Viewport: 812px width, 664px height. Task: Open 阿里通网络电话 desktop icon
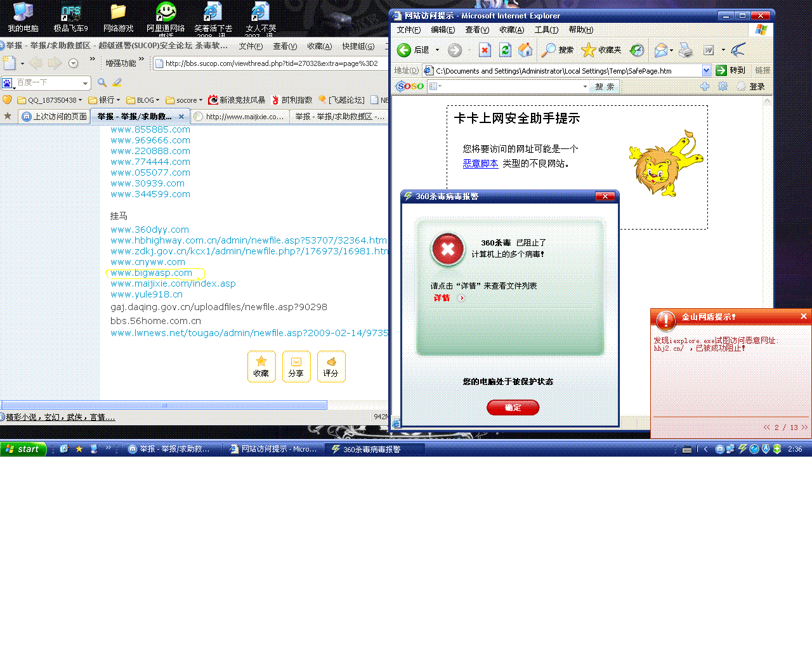point(166,19)
